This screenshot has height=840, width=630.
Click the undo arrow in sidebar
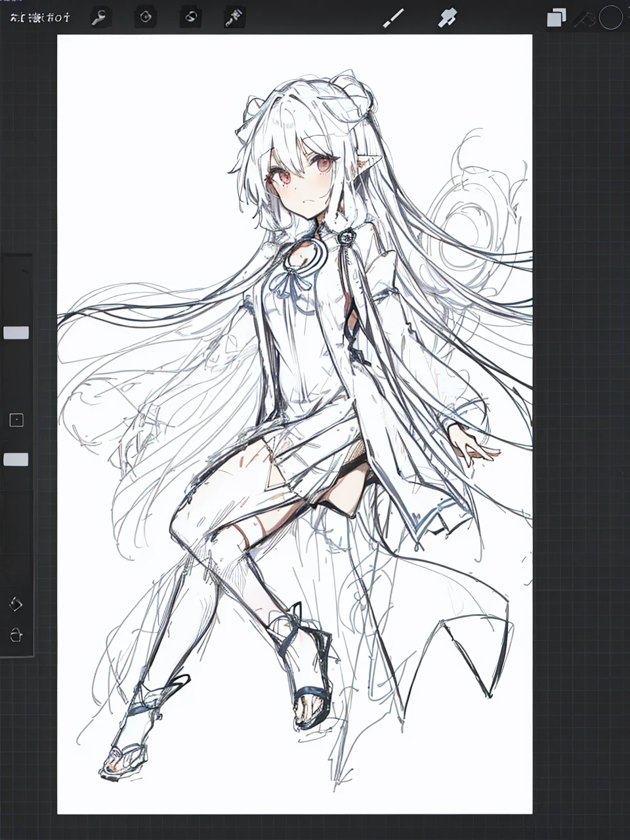point(16,604)
